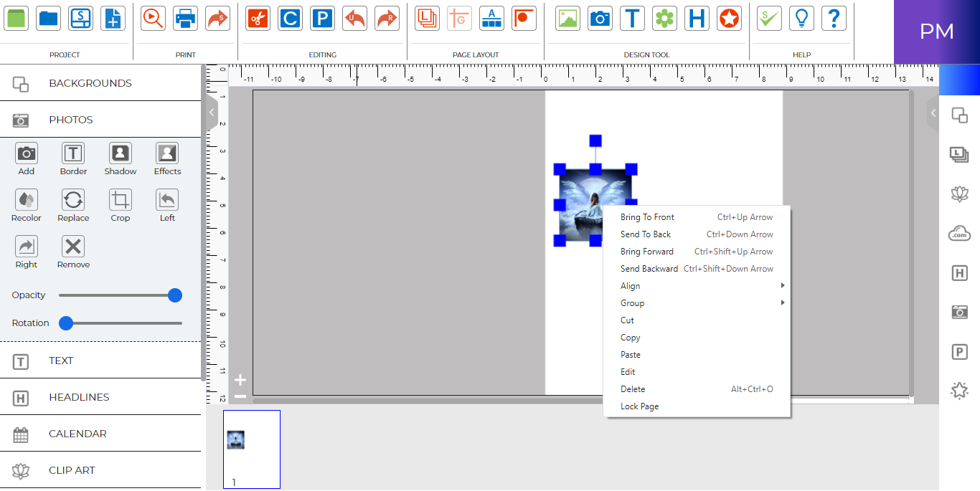Click the Rotation slider handle
980x491 pixels.
66,323
